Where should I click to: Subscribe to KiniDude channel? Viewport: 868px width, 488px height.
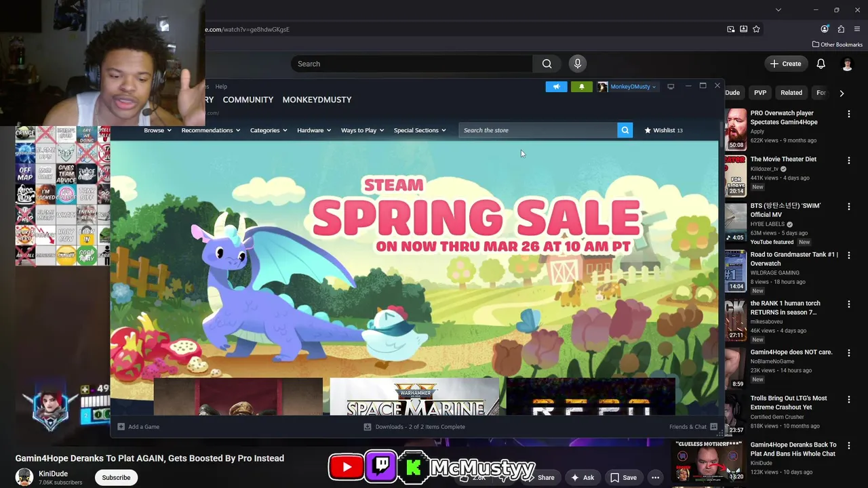116,478
